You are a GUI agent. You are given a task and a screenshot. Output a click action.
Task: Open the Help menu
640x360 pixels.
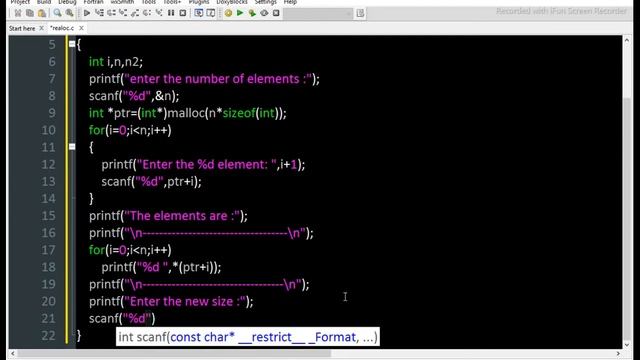click(290, 2)
